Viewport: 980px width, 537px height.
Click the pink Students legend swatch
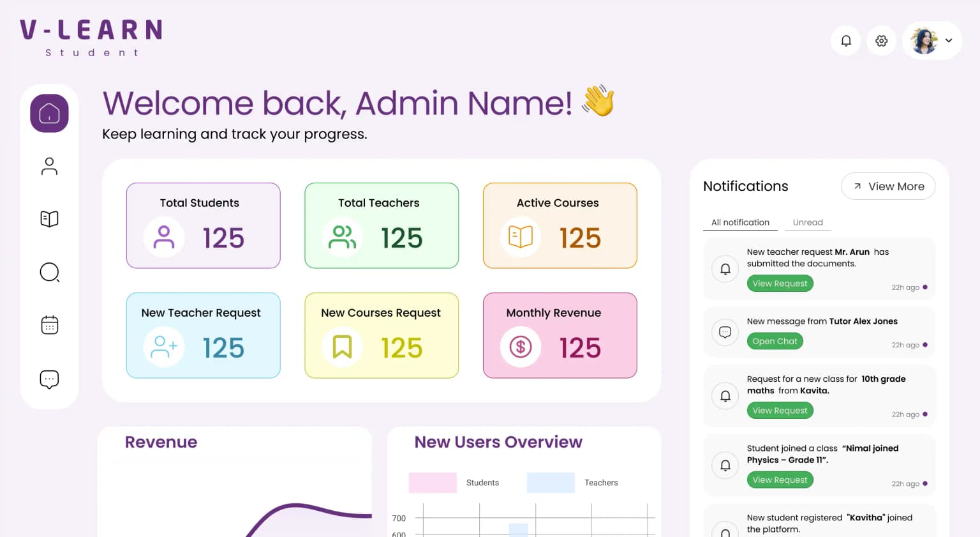433,483
